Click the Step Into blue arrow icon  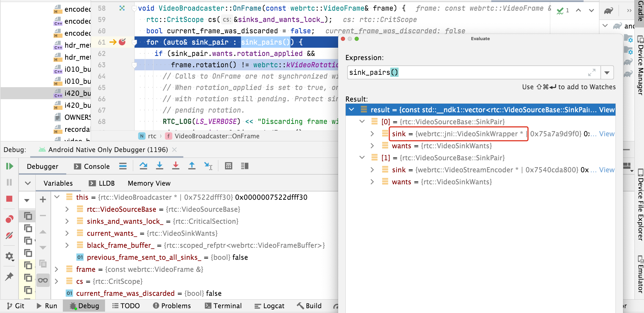[x=160, y=166]
